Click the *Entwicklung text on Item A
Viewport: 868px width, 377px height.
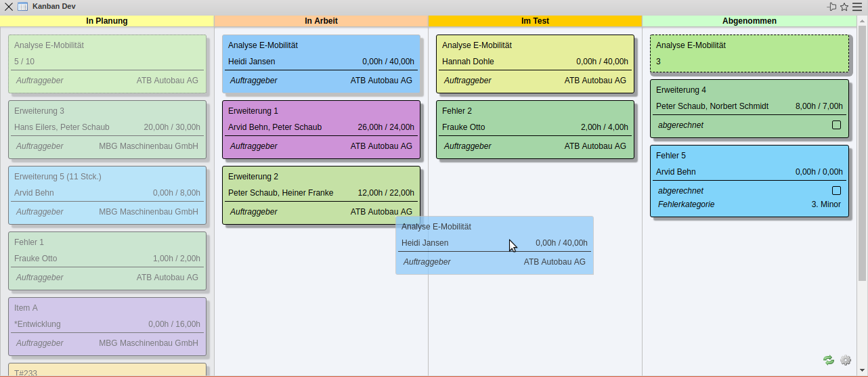37,324
